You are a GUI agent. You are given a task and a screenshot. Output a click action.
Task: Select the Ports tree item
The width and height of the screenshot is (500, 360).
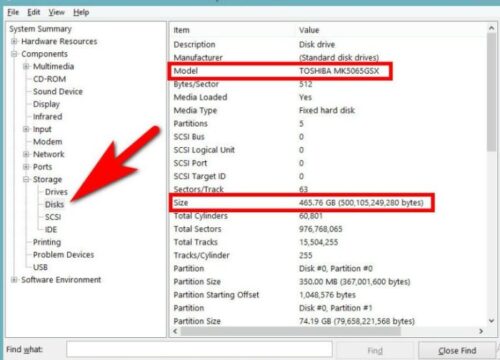[42, 167]
